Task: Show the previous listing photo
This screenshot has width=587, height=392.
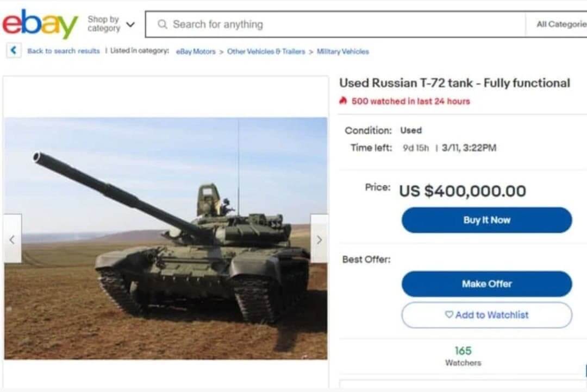Action: [x=13, y=239]
